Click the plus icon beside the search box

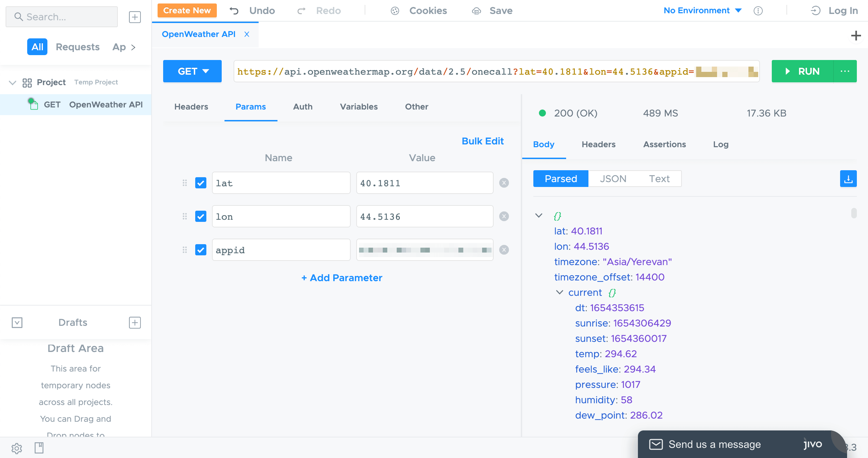point(135,17)
